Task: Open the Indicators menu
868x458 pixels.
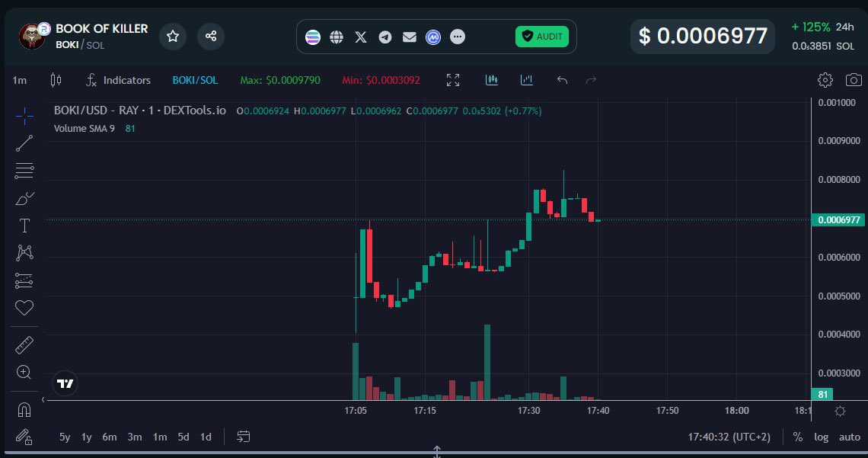Action: (x=119, y=80)
